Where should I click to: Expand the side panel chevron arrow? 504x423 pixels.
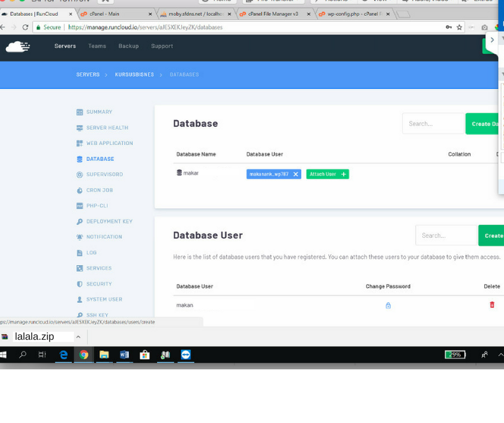coord(492,40)
